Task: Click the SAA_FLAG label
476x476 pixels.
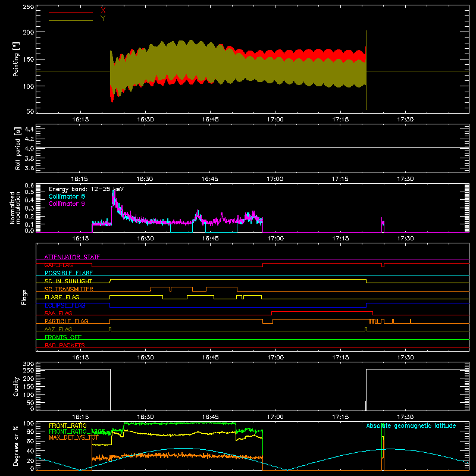Action: pos(58,313)
